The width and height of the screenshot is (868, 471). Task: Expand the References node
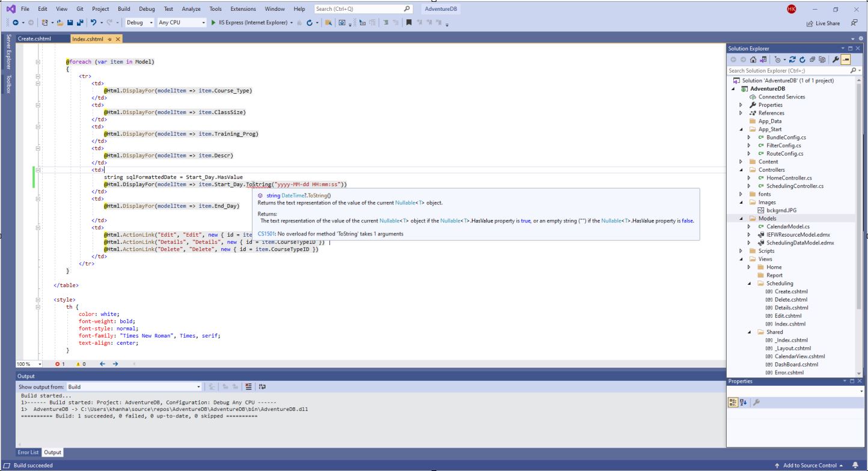tap(741, 113)
